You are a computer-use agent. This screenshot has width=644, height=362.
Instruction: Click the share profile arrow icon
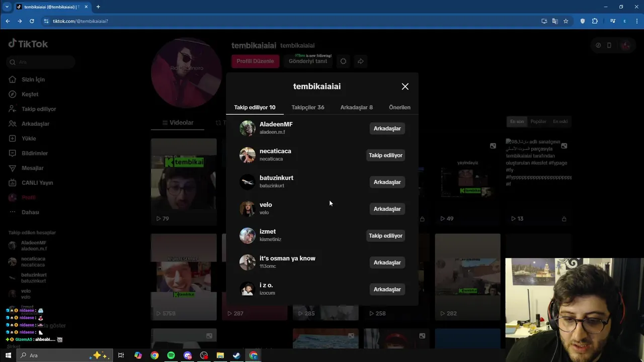click(x=360, y=61)
